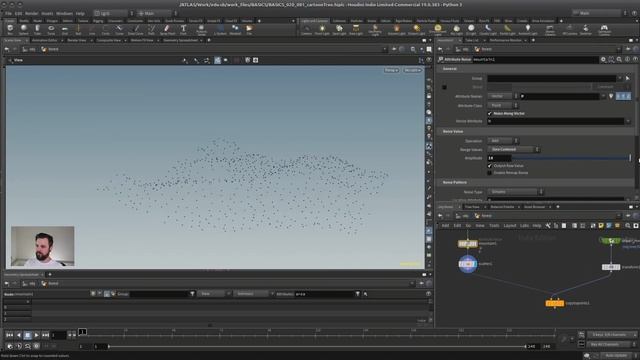Select the Tube shelf tool
The image size is (640, 360).
(37, 29)
